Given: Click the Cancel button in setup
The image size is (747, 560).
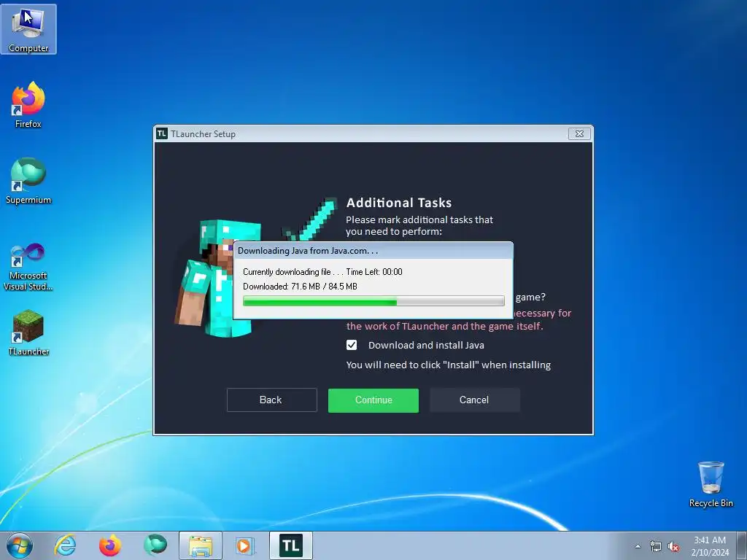Looking at the screenshot, I should click(x=474, y=400).
